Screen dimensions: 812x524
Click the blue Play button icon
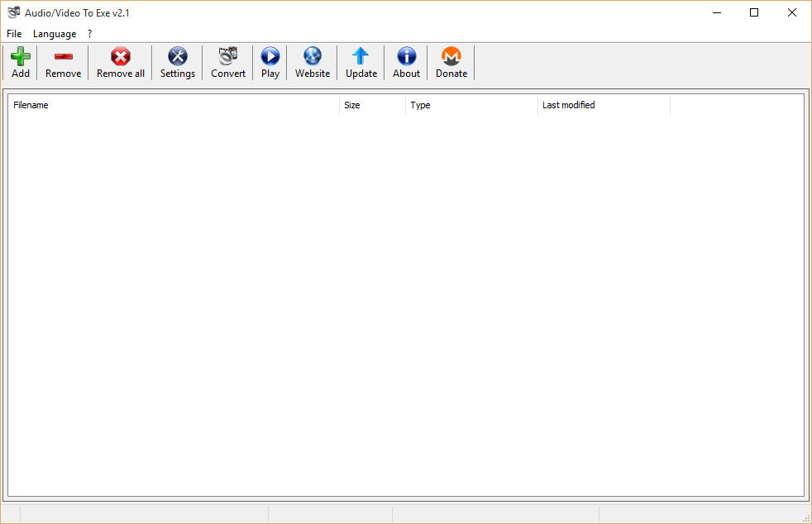pyautogui.click(x=270, y=56)
